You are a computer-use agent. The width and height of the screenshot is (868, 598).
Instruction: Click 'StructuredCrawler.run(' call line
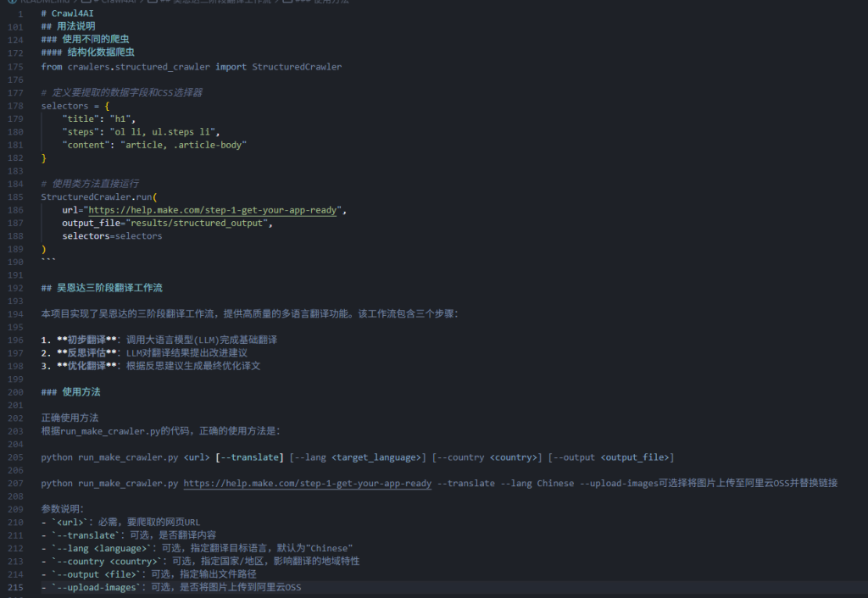pyautogui.click(x=99, y=197)
